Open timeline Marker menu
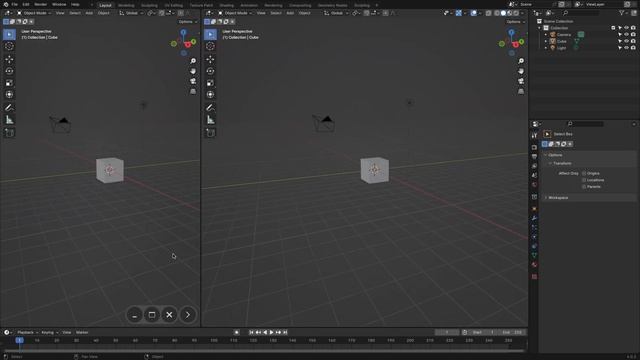Screen dimensions: 640x360 82,332
